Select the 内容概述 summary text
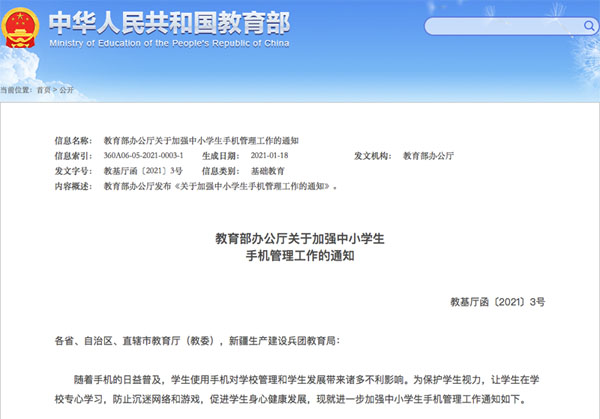Screen dimensions: 600x419 (x=220, y=186)
